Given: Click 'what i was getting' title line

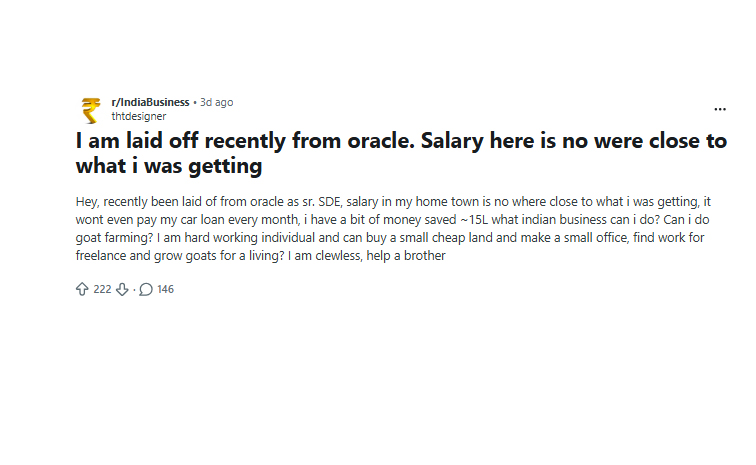Looking at the screenshot, I should click(168, 166).
